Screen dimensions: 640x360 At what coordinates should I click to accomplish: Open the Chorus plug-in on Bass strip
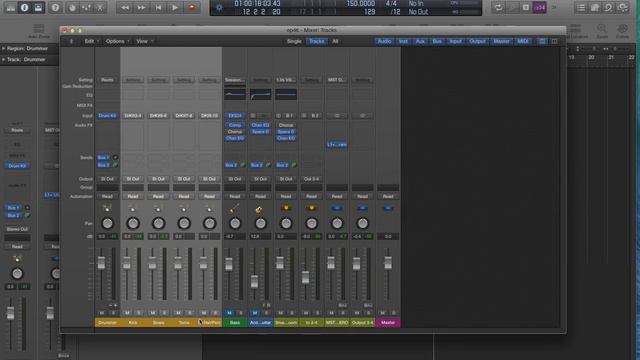(x=235, y=132)
